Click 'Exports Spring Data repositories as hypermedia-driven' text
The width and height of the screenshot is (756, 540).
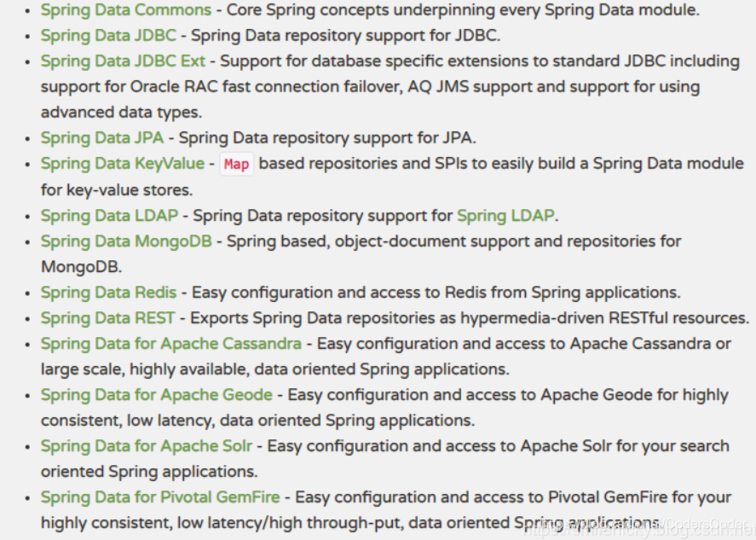coord(397,318)
